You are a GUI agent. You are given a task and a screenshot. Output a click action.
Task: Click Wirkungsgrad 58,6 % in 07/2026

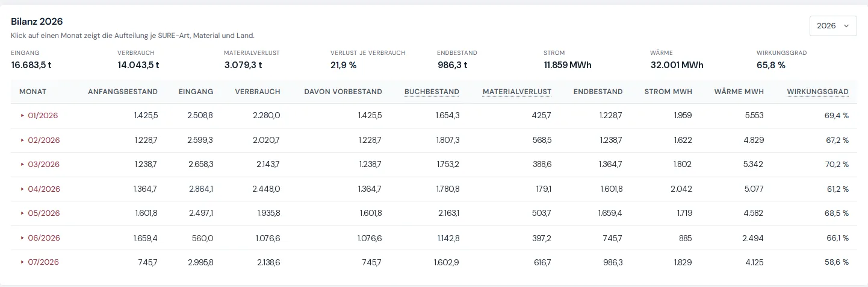pyautogui.click(x=837, y=262)
